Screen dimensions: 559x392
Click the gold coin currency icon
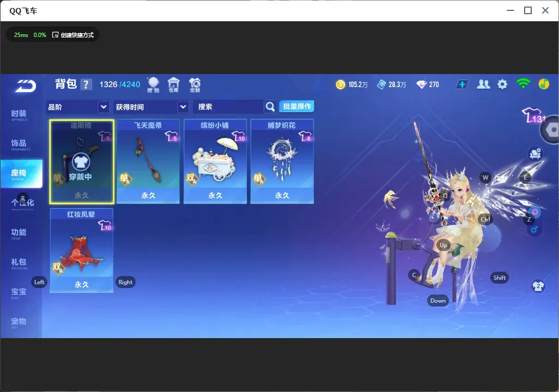(341, 84)
